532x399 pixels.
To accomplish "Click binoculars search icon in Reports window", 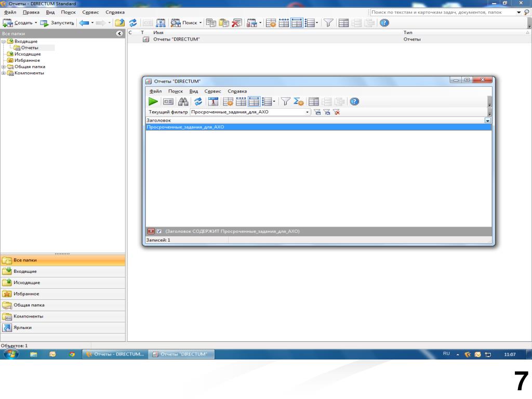I will coord(183,101).
